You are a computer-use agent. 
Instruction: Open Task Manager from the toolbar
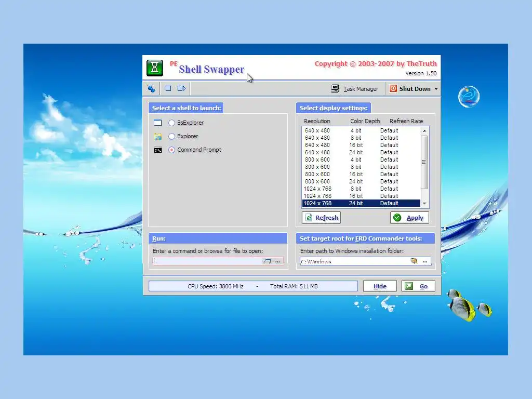coord(354,89)
